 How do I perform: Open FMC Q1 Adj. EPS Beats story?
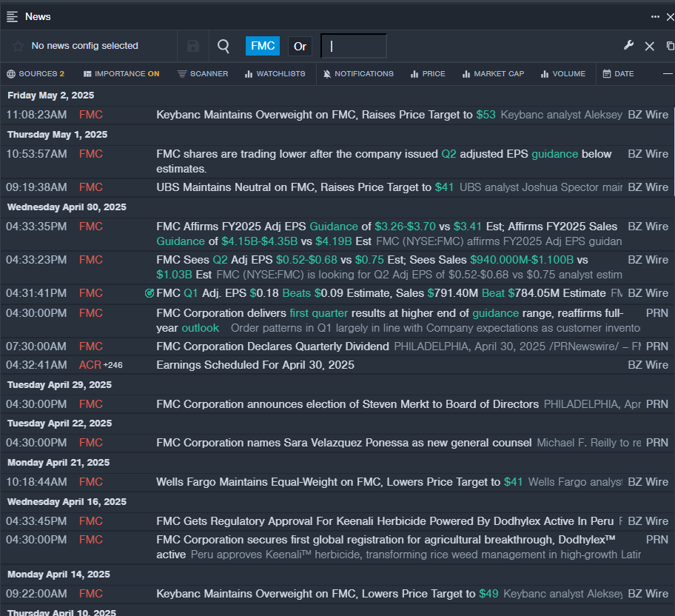coord(381,293)
